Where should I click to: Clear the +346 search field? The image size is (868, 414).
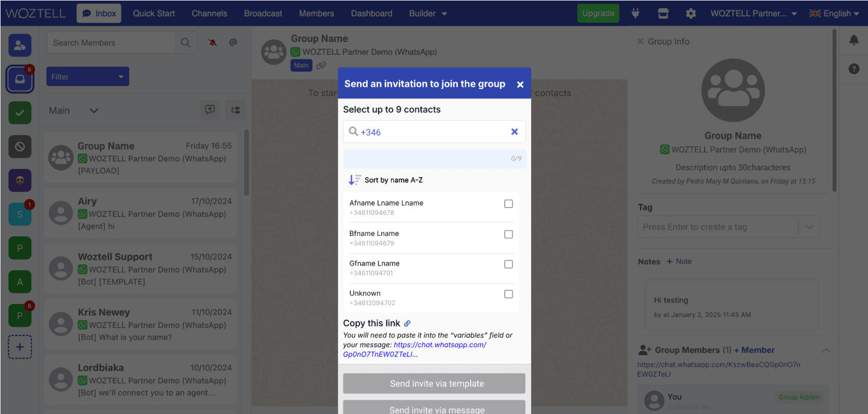pos(514,132)
